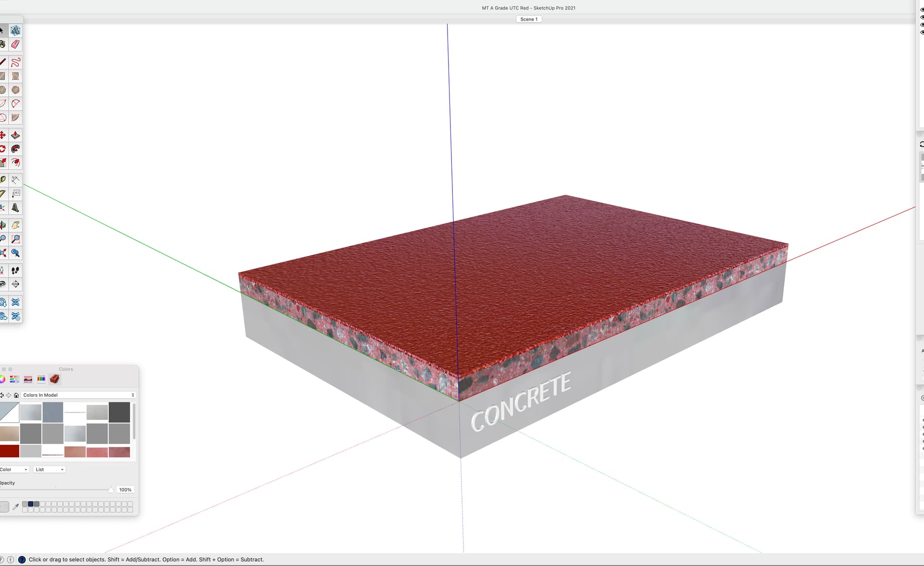Select the Follow Me tool
The image size is (924, 566).
click(15, 149)
